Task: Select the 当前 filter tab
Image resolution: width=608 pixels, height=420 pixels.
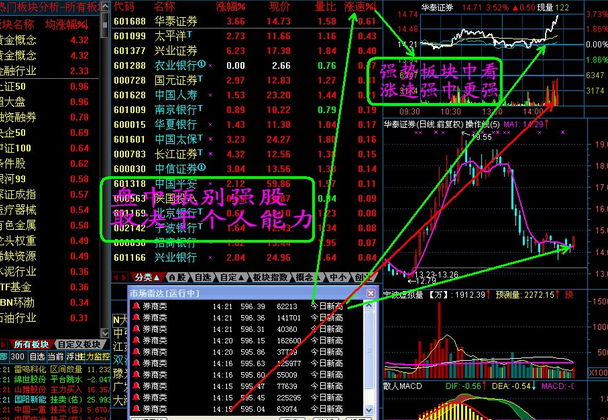Action: (x=55, y=356)
